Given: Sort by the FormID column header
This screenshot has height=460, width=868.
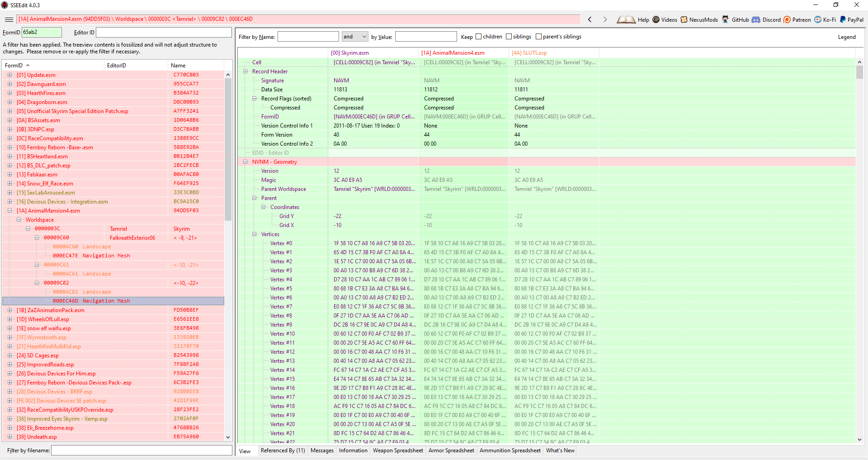Looking at the screenshot, I should 53,66.
